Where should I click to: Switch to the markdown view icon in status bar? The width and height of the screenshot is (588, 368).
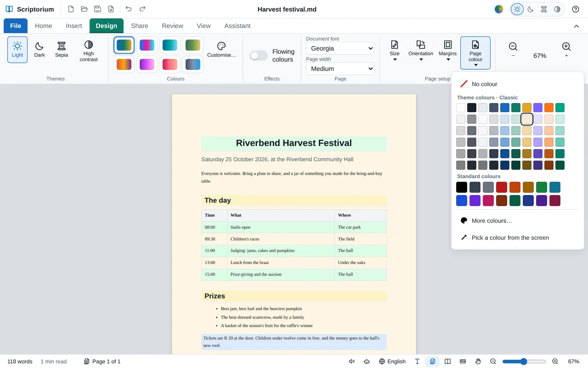point(463,362)
